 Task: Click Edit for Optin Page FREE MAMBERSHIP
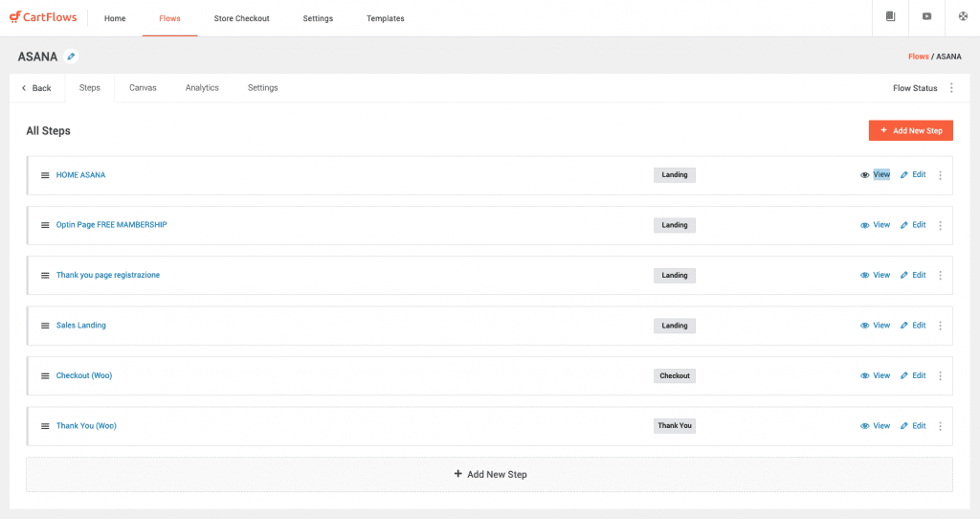click(913, 224)
